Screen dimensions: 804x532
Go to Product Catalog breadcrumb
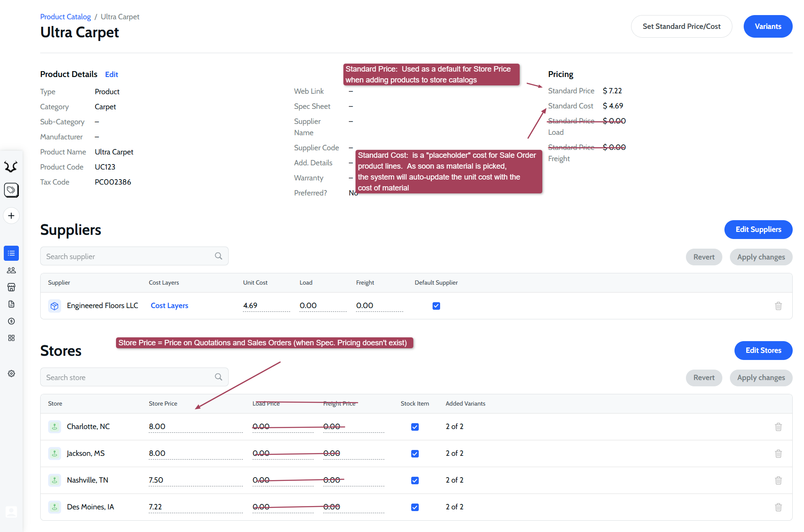(x=65, y=17)
